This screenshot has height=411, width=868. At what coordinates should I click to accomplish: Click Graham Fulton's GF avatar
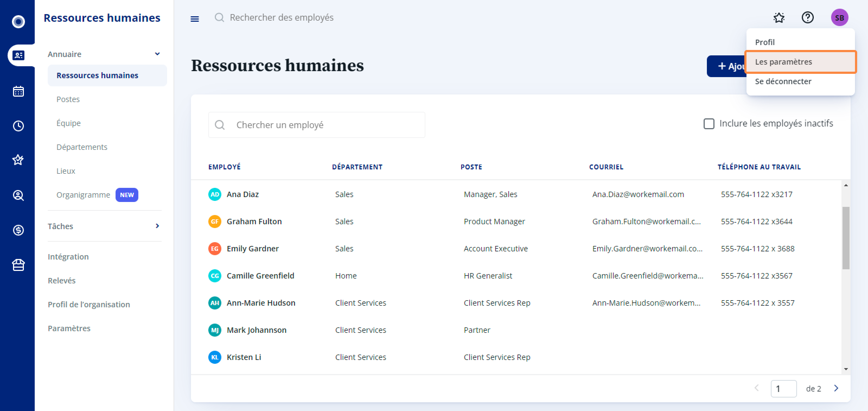[x=215, y=222]
